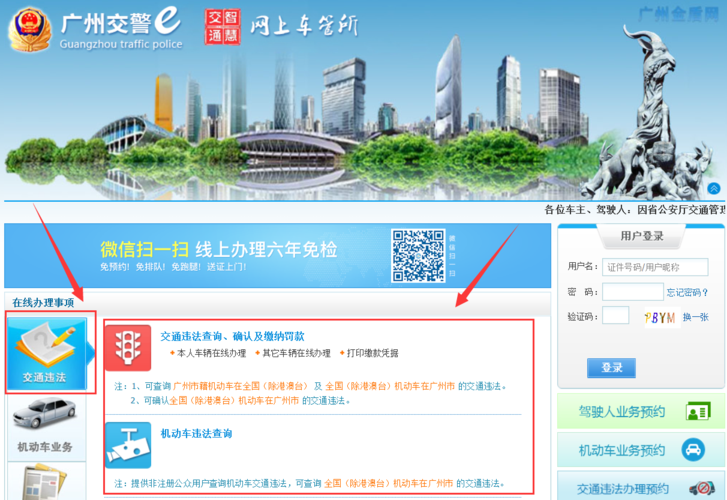Open 交通违法查询、确认及缴纳罚款 link

(232, 336)
